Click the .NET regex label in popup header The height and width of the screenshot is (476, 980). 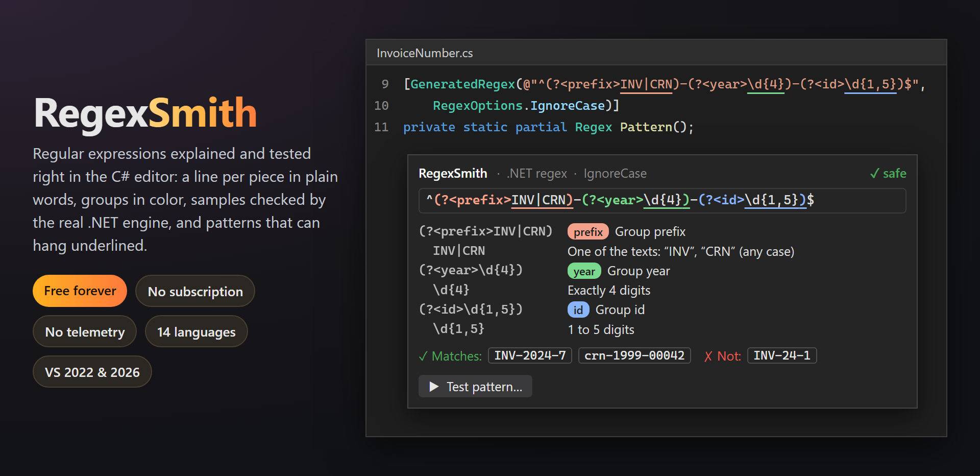537,174
